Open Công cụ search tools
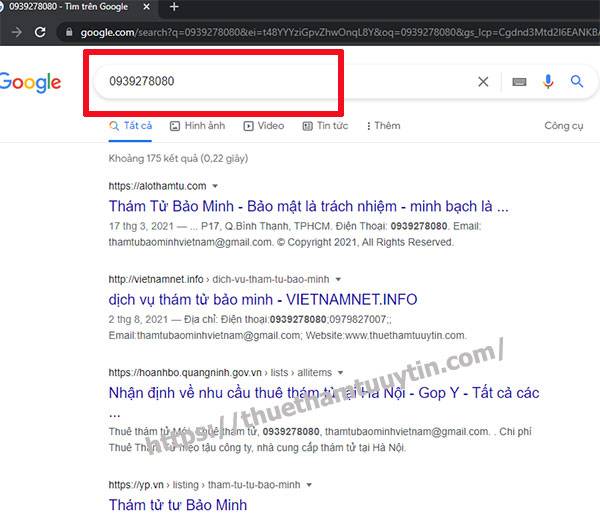The image size is (600, 516). [564, 126]
